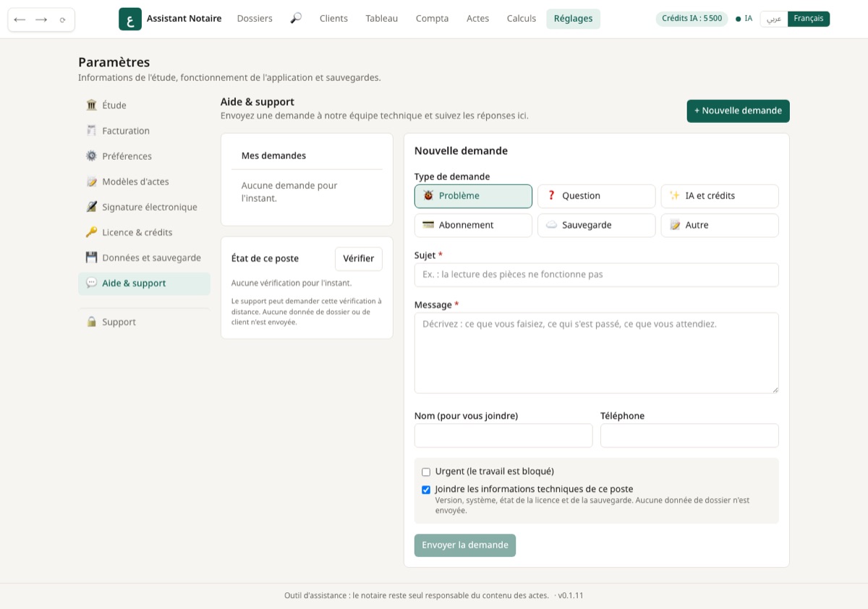Click the Préférences gear icon
The image size is (868, 609).
(x=91, y=156)
